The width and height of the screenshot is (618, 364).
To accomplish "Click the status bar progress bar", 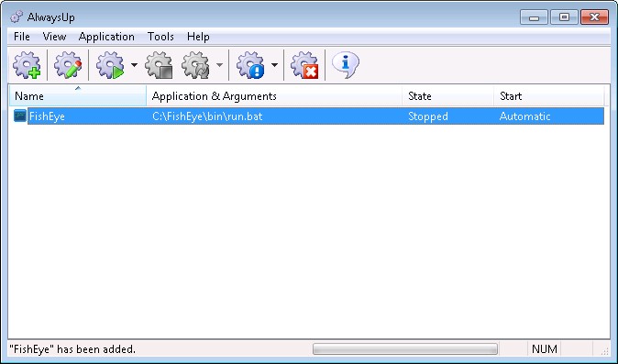I will coord(405,349).
